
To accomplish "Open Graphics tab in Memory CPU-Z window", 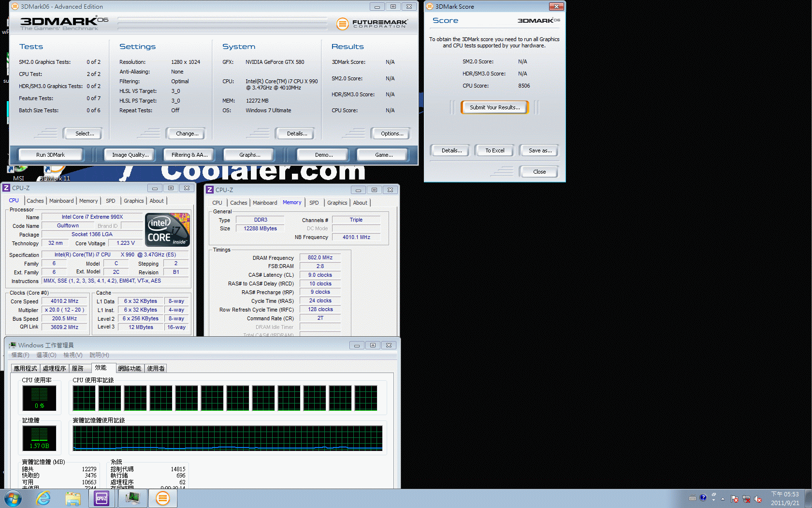I will [x=337, y=203].
